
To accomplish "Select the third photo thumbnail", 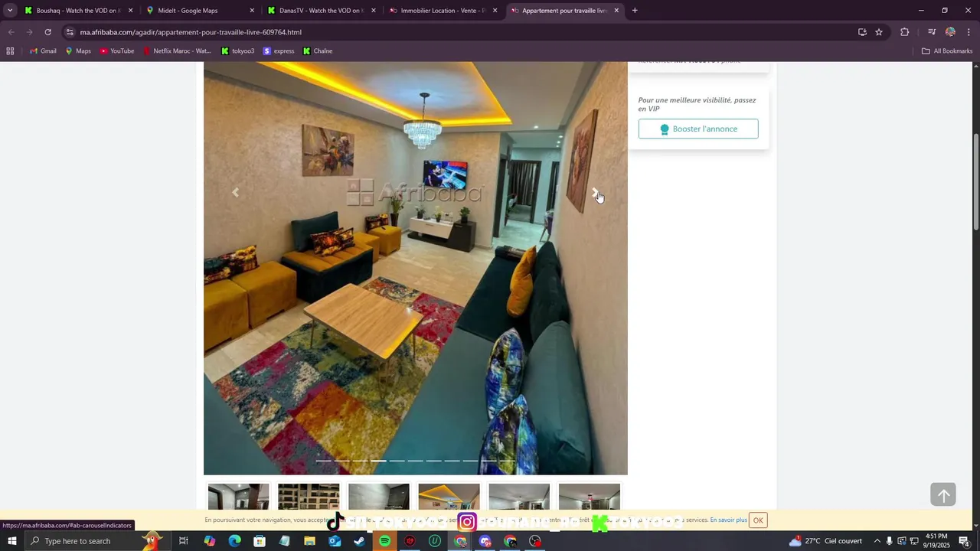I will (x=379, y=496).
